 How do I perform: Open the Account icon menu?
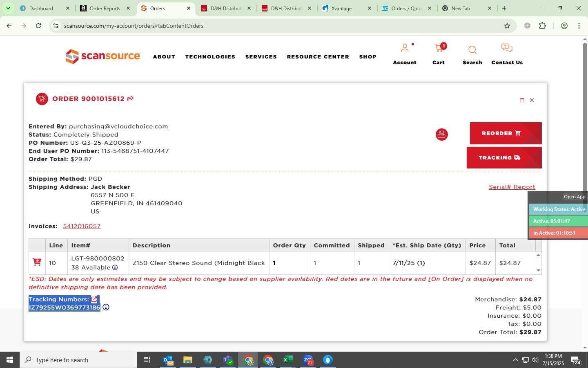pyautogui.click(x=405, y=54)
